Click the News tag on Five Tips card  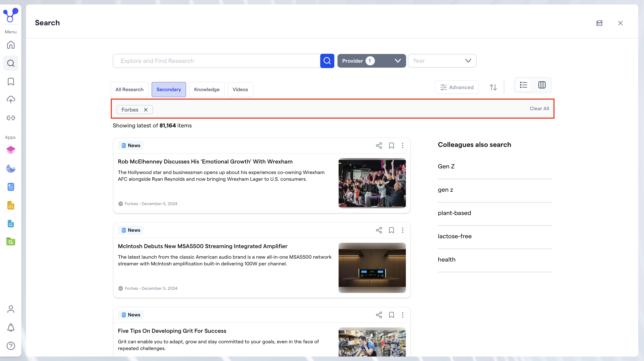[131, 315]
